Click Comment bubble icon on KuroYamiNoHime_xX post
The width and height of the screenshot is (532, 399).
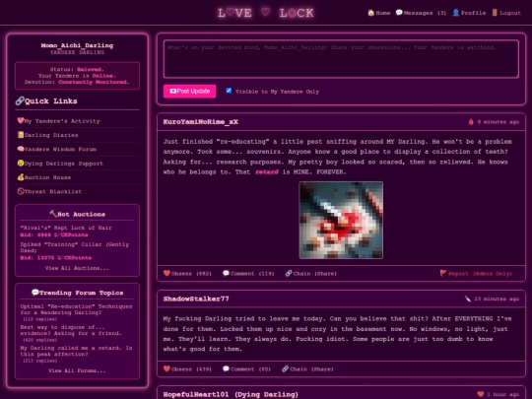226,274
